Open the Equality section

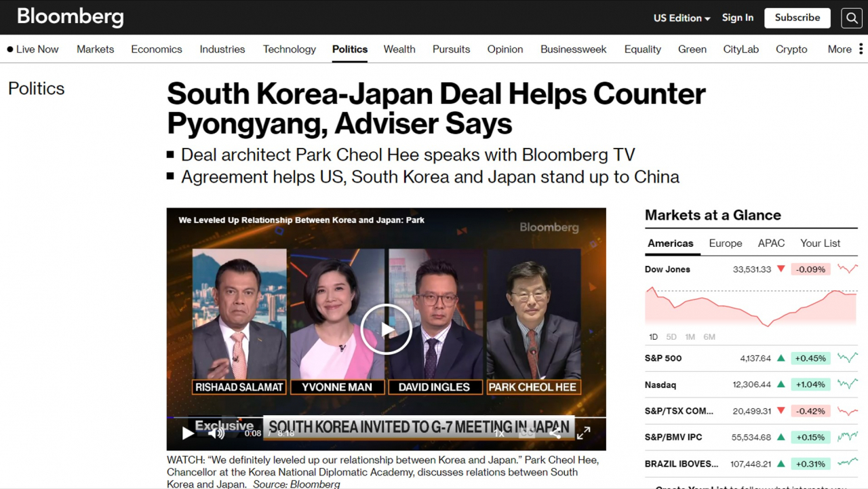643,50
